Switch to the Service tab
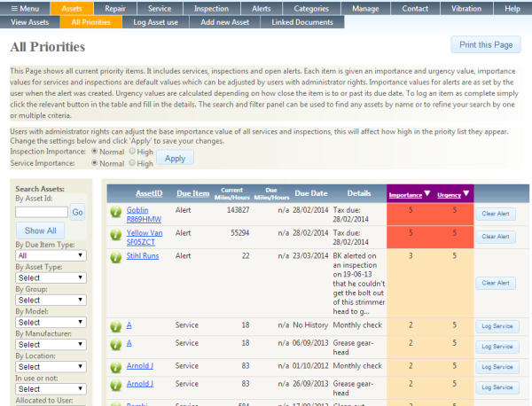Viewport: 532px width, 406px height. tap(160, 9)
